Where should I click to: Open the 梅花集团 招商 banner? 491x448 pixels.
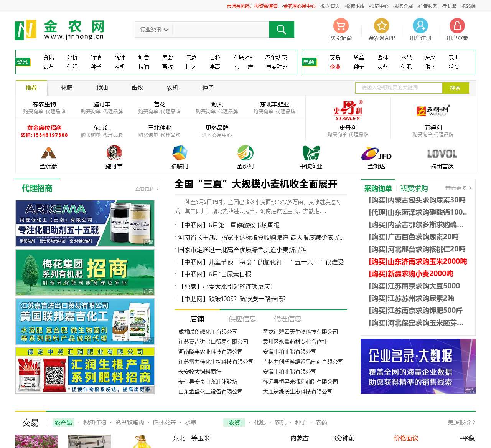click(85, 272)
